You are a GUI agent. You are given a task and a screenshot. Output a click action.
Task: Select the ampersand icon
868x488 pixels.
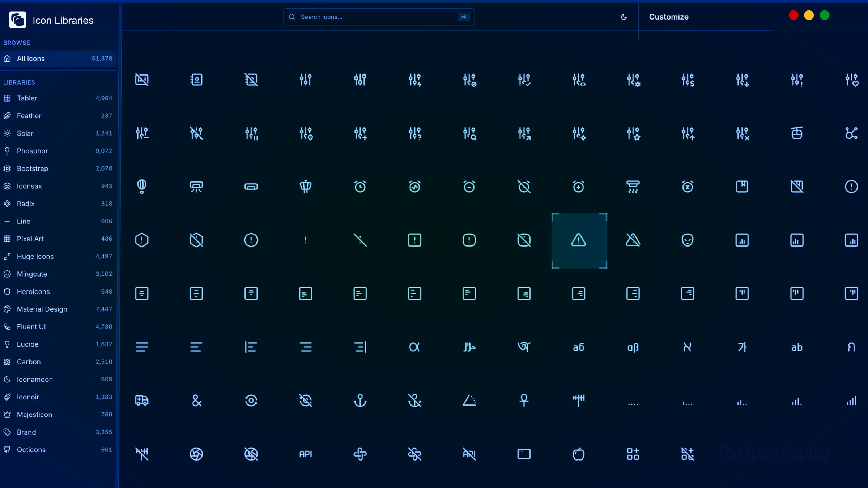(x=196, y=401)
